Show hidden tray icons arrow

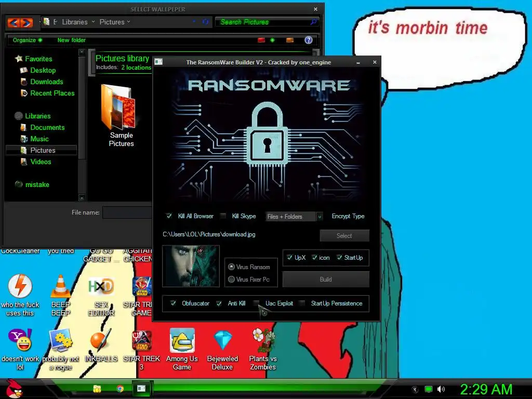pyautogui.click(x=415, y=390)
